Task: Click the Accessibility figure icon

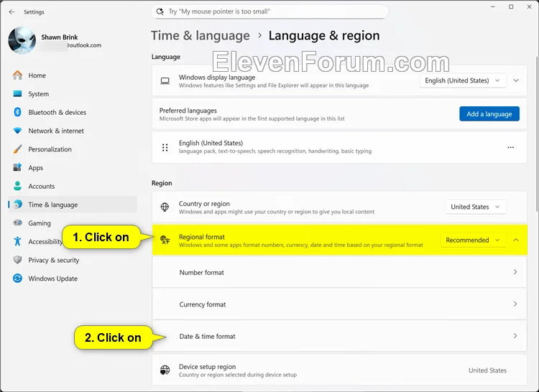Action: [17, 241]
